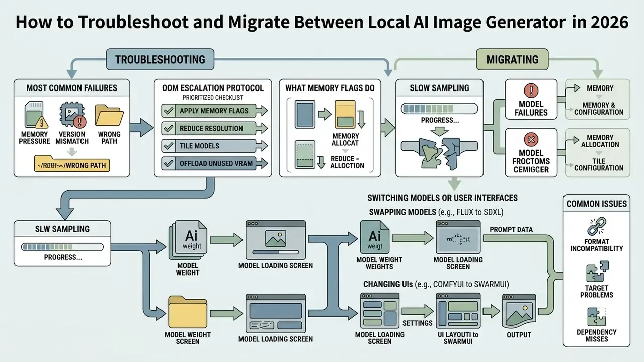Select the Switching Models or User Interfaces heading
This screenshot has width=644, height=362.
[442, 198]
